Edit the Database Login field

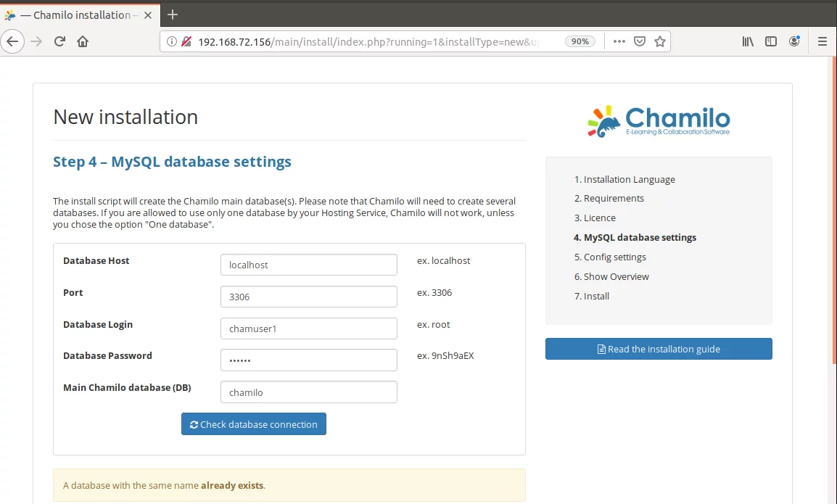[x=308, y=329]
